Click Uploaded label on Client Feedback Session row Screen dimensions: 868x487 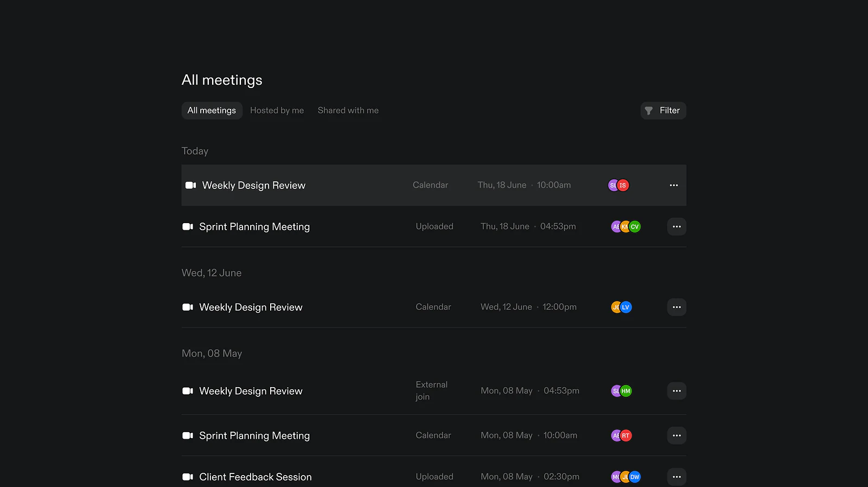435,477
